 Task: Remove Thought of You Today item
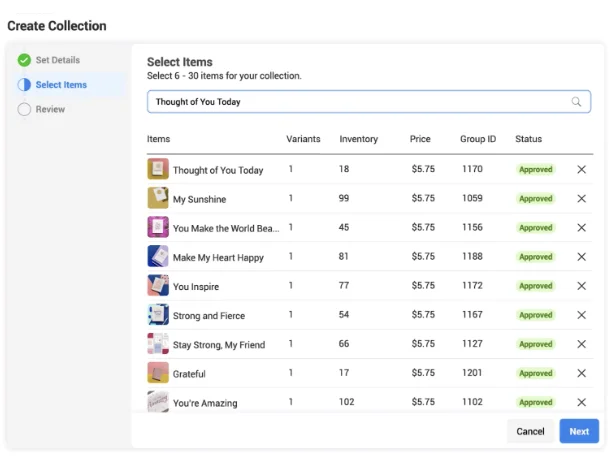pyautogui.click(x=581, y=170)
